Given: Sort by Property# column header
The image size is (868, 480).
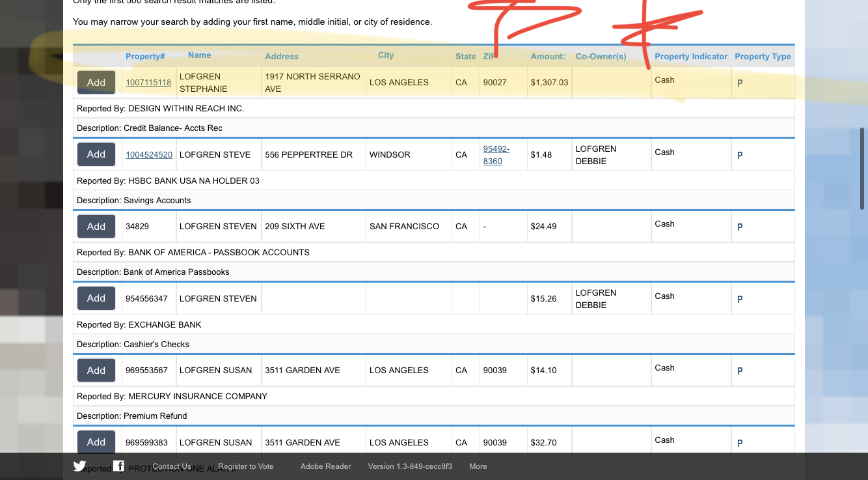Looking at the screenshot, I should point(145,57).
